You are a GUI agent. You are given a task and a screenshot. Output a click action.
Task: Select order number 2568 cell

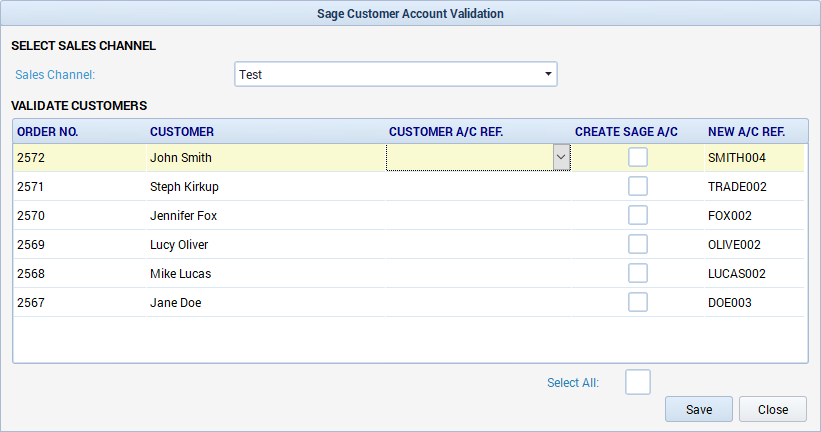(x=80, y=273)
